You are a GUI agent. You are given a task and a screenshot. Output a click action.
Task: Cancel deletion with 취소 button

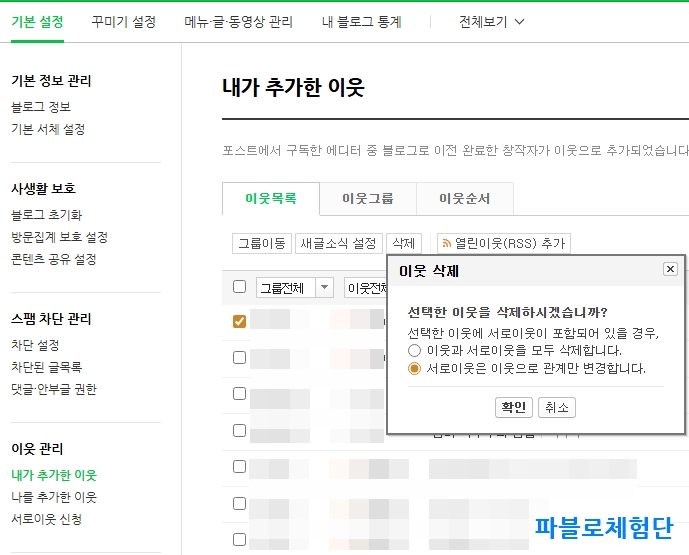coord(557,407)
